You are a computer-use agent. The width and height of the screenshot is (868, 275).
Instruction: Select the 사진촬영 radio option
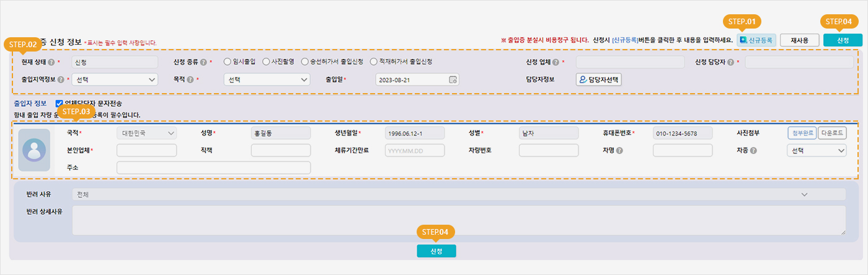point(266,61)
